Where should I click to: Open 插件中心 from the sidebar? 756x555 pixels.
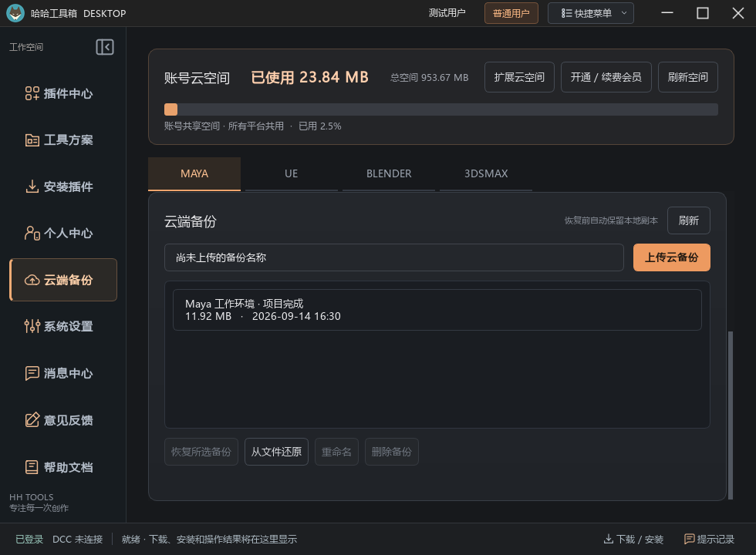click(x=63, y=93)
